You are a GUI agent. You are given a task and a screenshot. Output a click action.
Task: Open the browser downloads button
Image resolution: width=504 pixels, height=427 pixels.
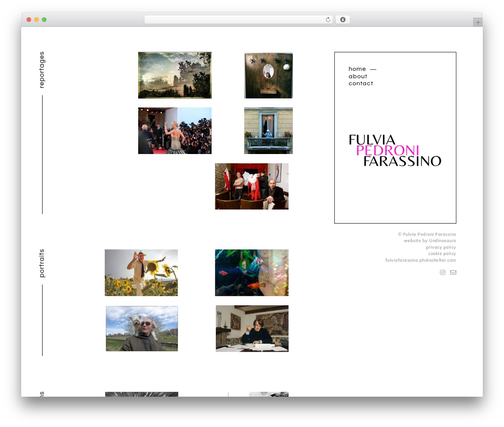343,20
